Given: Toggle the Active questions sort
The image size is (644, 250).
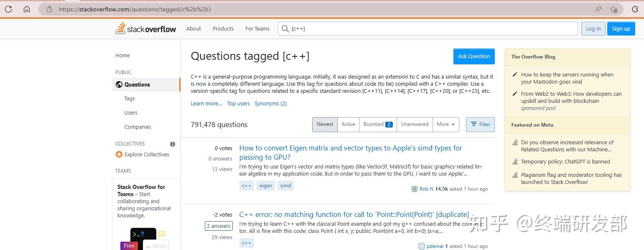Looking at the screenshot, I should 348,124.
